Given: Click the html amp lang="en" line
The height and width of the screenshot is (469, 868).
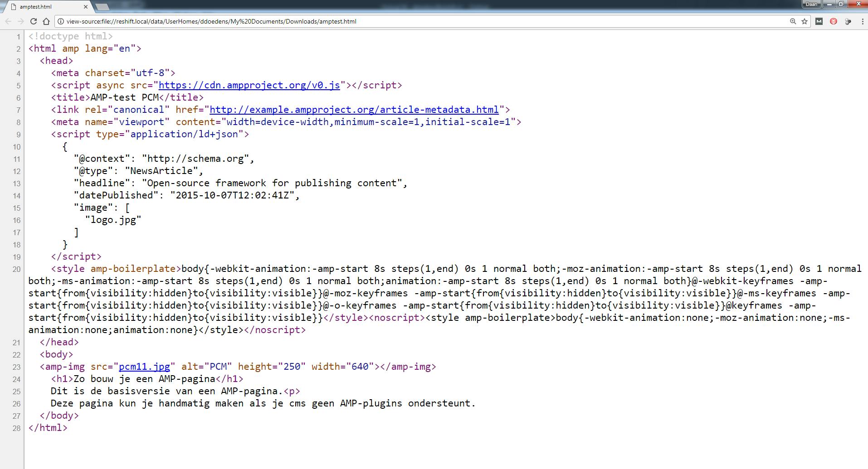Looking at the screenshot, I should (x=85, y=48).
